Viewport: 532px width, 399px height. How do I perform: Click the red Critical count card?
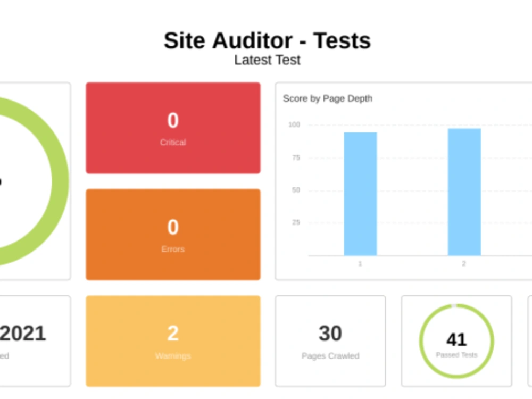coord(173,128)
